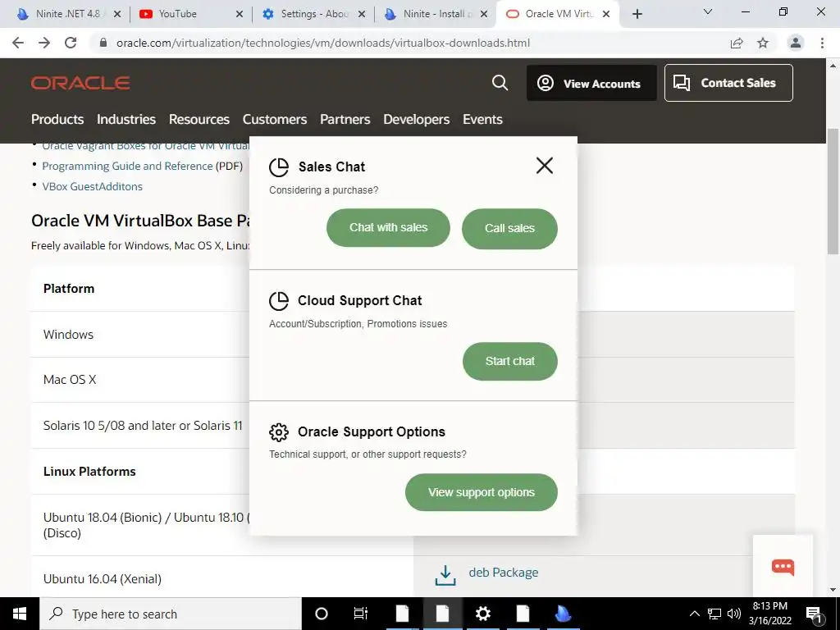Open the Industries menu

click(126, 120)
